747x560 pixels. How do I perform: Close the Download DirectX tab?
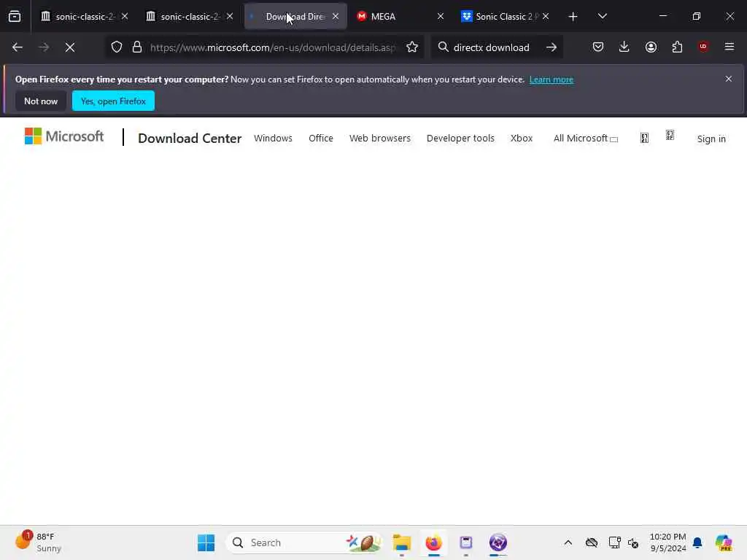(336, 16)
